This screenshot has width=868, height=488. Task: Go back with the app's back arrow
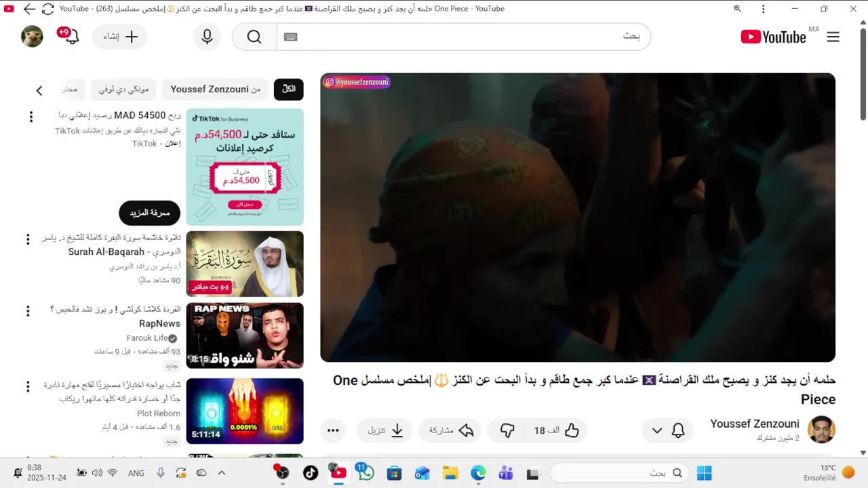point(29,9)
